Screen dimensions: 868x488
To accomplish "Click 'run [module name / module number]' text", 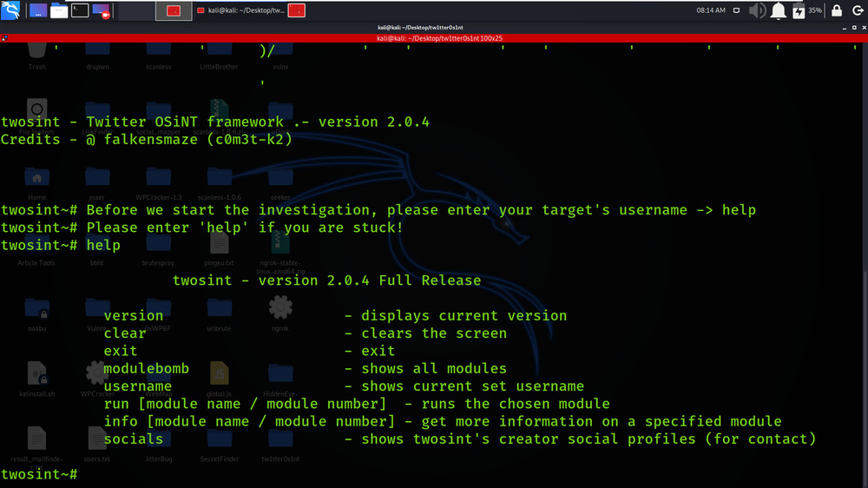I will [245, 404].
